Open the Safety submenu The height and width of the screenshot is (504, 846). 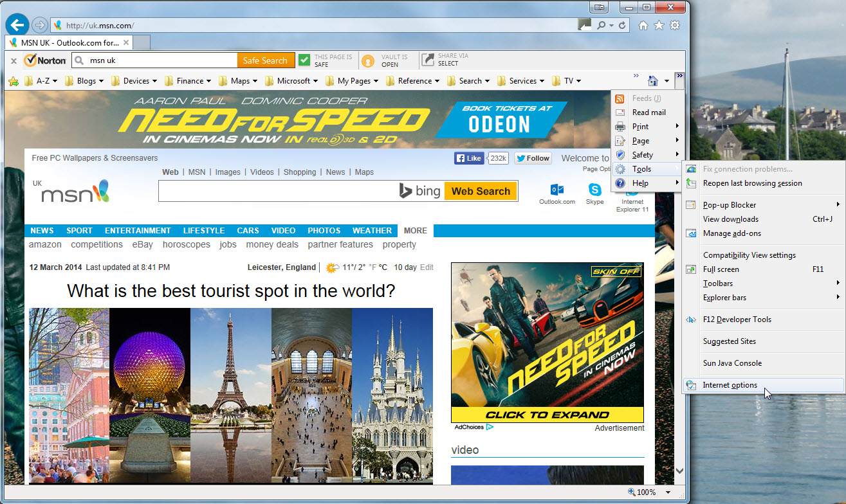[x=647, y=155]
